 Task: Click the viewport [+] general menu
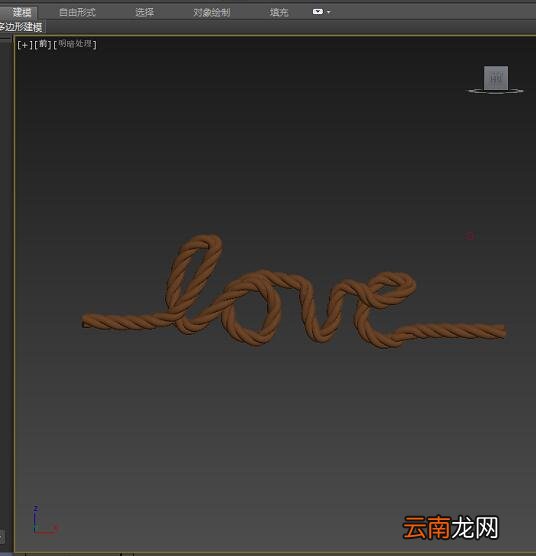(x=25, y=45)
